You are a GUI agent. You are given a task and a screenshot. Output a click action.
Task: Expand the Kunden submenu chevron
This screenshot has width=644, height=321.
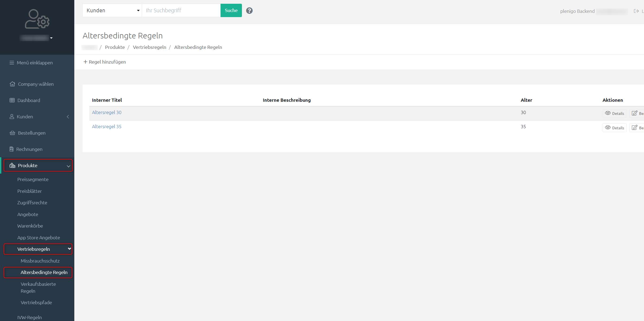click(68, 117)
